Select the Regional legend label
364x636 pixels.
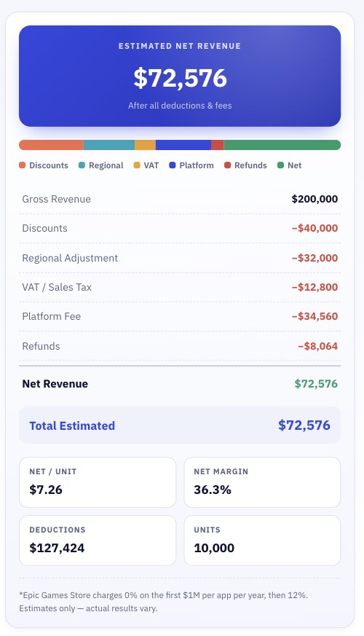click(x=106, y=165)
